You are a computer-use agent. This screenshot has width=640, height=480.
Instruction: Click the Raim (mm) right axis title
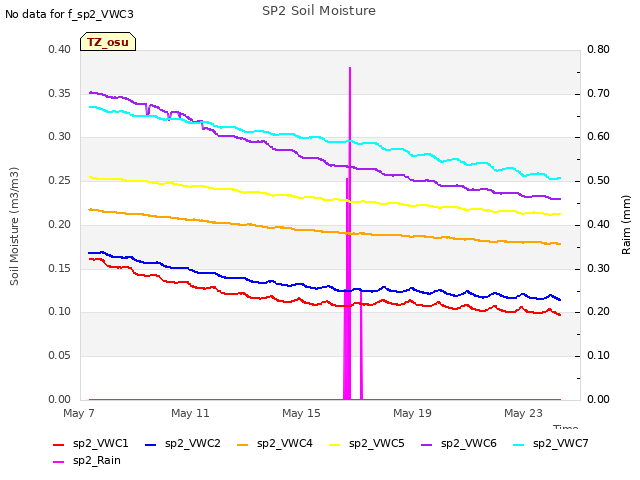(x=626, y=225)
